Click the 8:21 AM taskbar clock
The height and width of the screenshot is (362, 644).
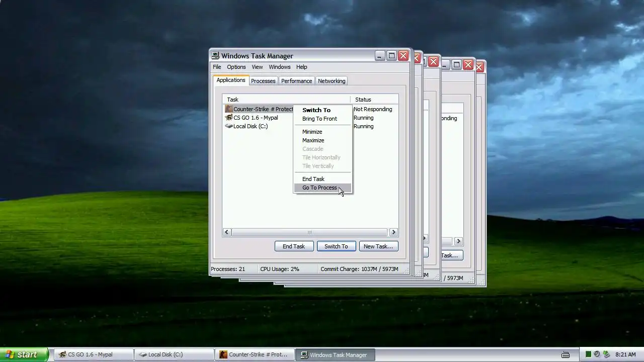(625, 354)
